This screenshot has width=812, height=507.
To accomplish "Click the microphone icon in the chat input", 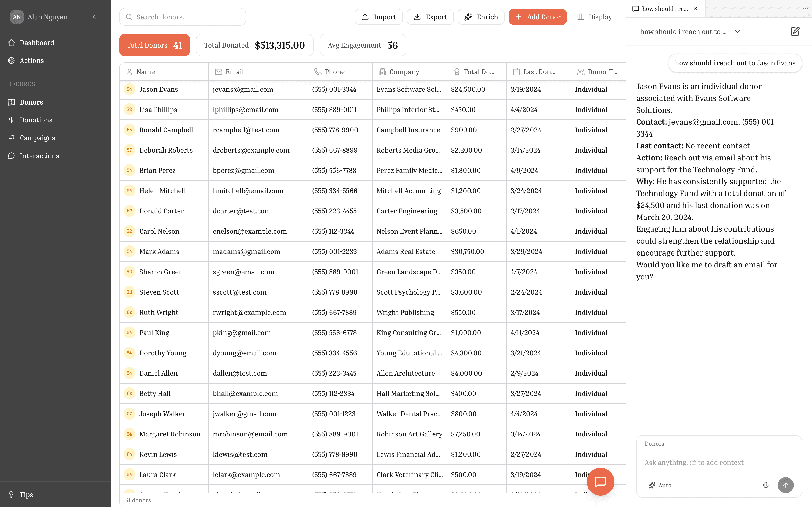I will (766, 485).
